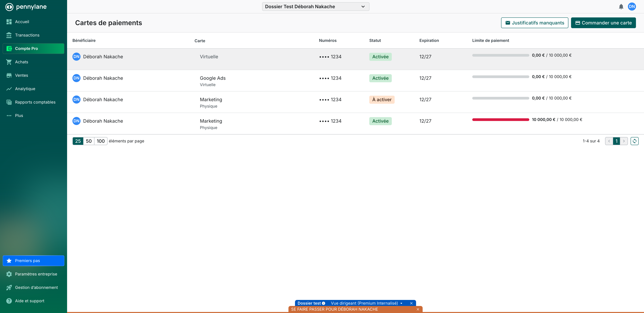Go to previous page arrow
Viewport: 644px width, 313px height.
pos(609,141)
